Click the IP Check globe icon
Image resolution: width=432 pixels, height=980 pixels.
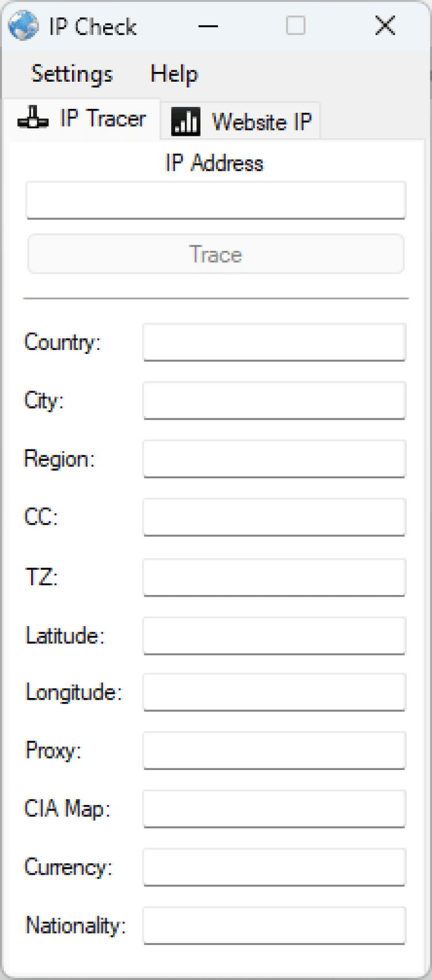tap(23, 26)
